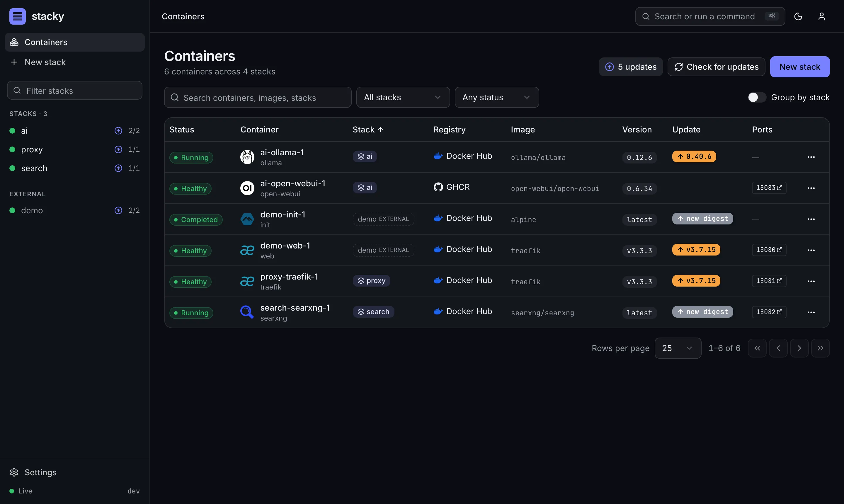The width and height of the screenshot is (844, 504).
Task: Select New stack in the sidebar
Action: coord(75,62)
